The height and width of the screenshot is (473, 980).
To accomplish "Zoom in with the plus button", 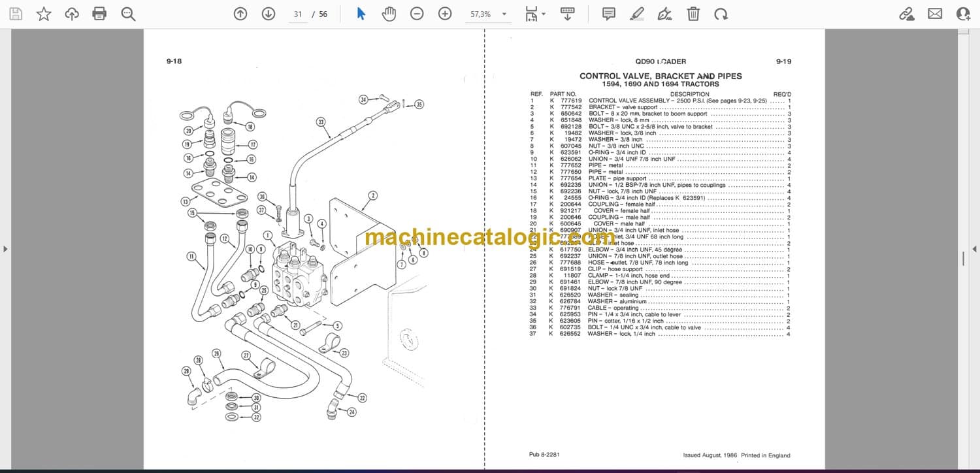I will 445,14.
